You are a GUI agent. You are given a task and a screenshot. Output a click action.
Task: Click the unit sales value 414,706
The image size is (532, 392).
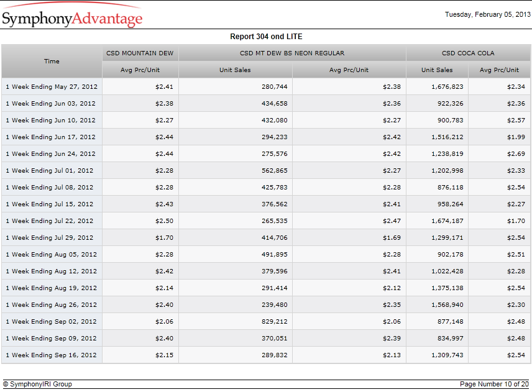[275, 238]
